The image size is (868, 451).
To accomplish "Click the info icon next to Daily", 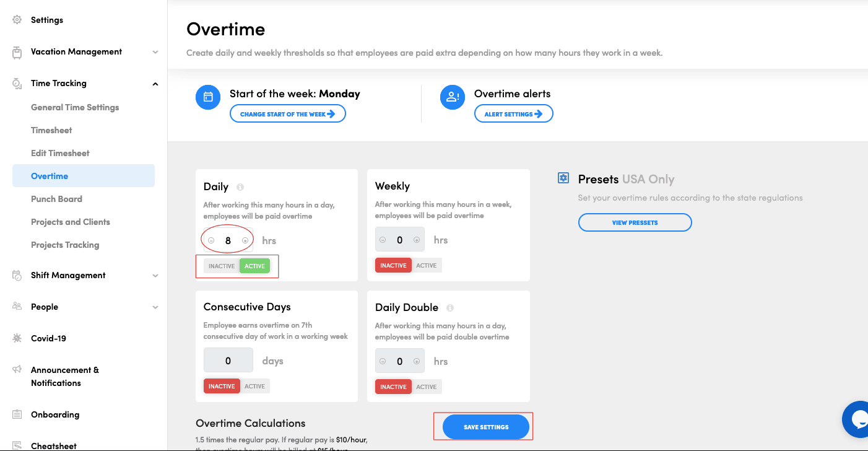I will click(238, 186).
